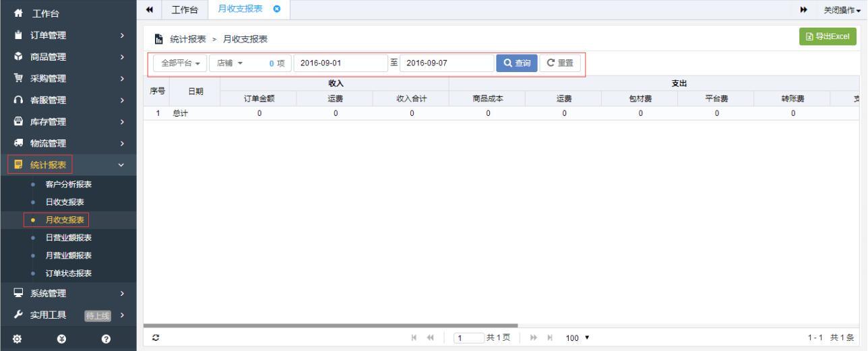
Task: Click the 总计 row cell
Action: 195,113
